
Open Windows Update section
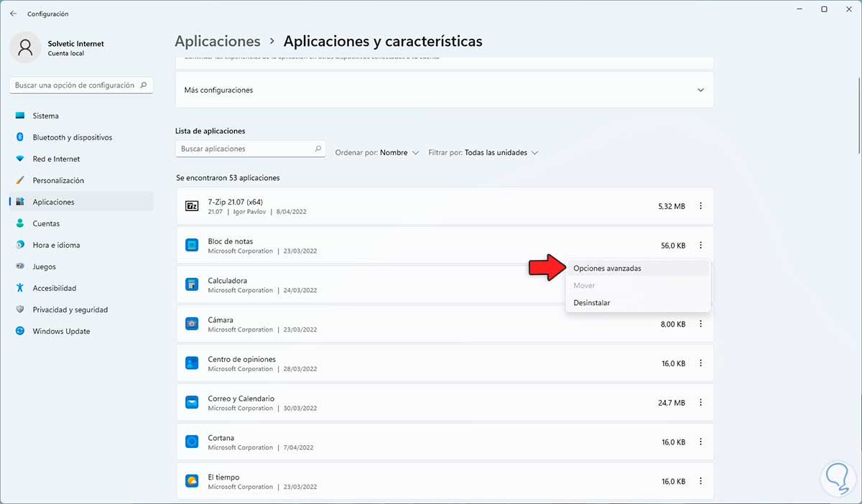pos(81,331)
